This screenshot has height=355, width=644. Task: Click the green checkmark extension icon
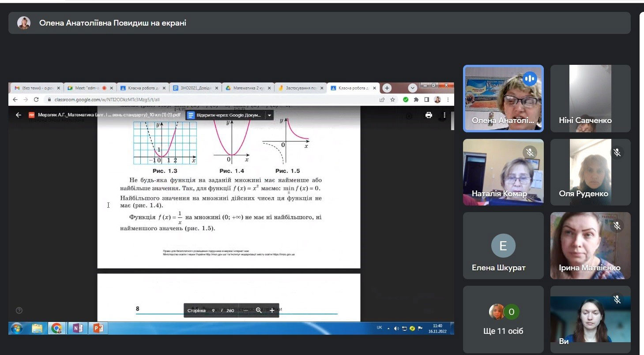pos(406,100)
